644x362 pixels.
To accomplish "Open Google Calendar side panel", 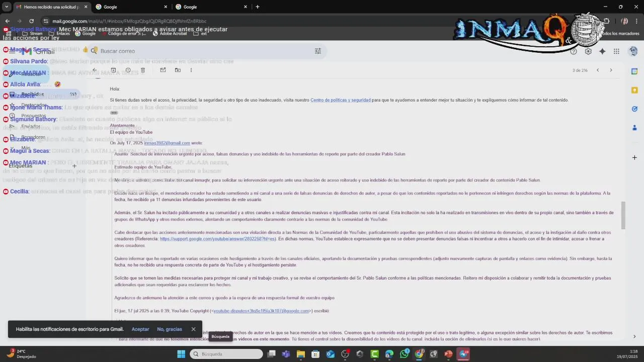I will [x=634, y=71].
